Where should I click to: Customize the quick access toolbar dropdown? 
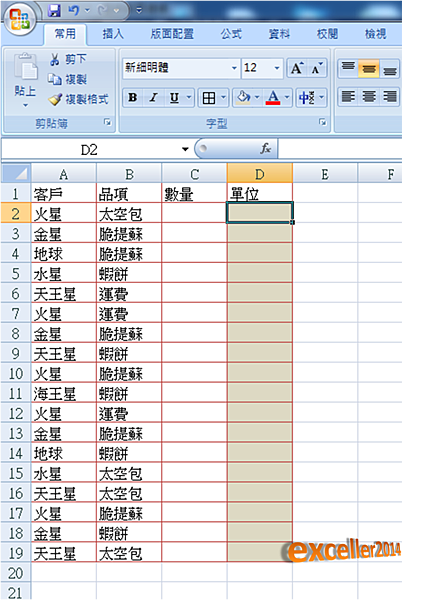click(x=139, y=11)
